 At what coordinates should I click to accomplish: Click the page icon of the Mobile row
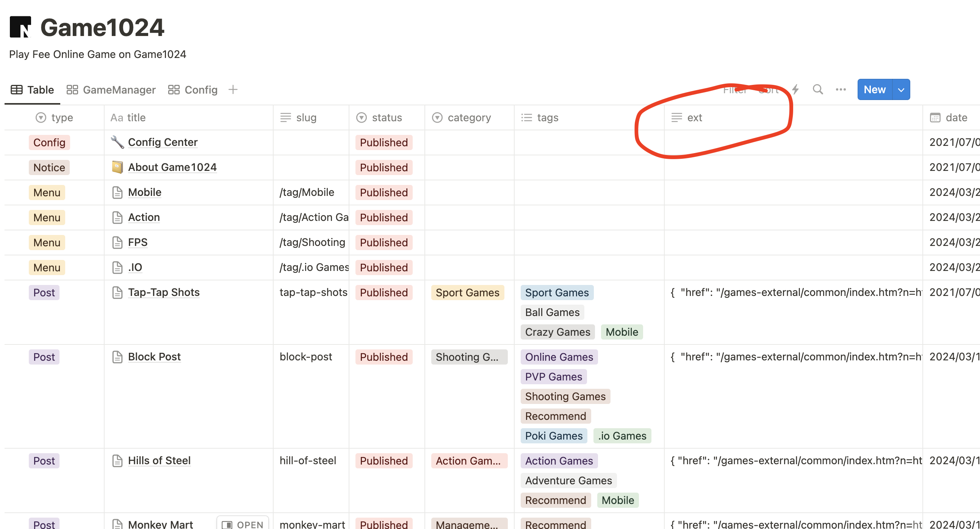[x=117, y=193]
